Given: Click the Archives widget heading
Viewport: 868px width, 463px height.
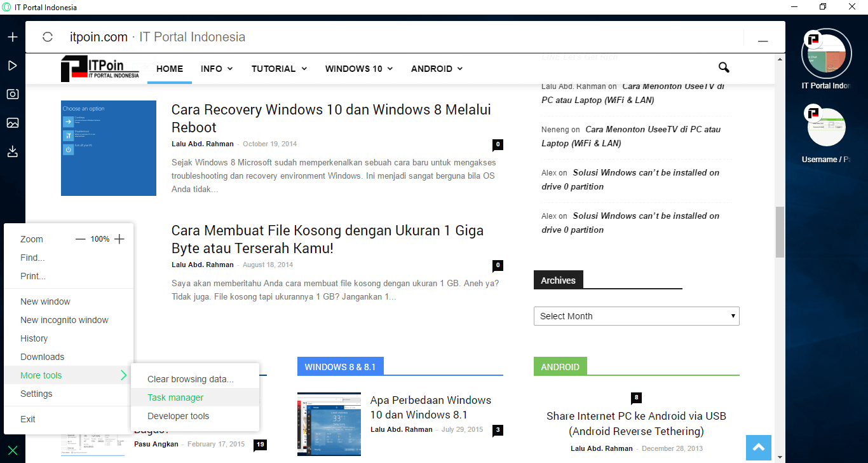Looking at the screenshot, I should (558, 280).
